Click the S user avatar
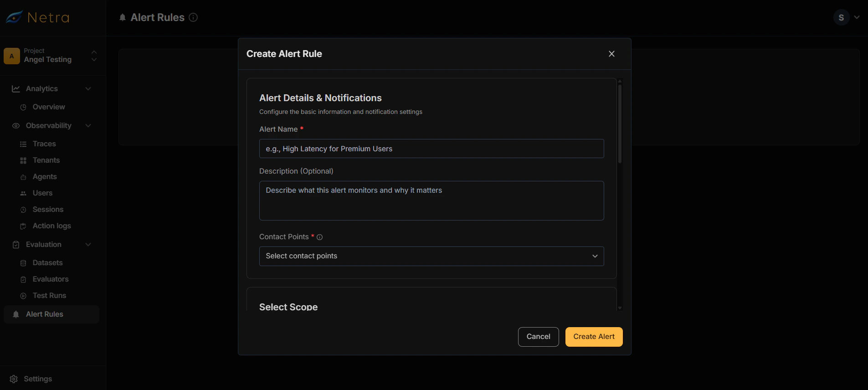Screen dimensions: 868x390 pos(841,17)
